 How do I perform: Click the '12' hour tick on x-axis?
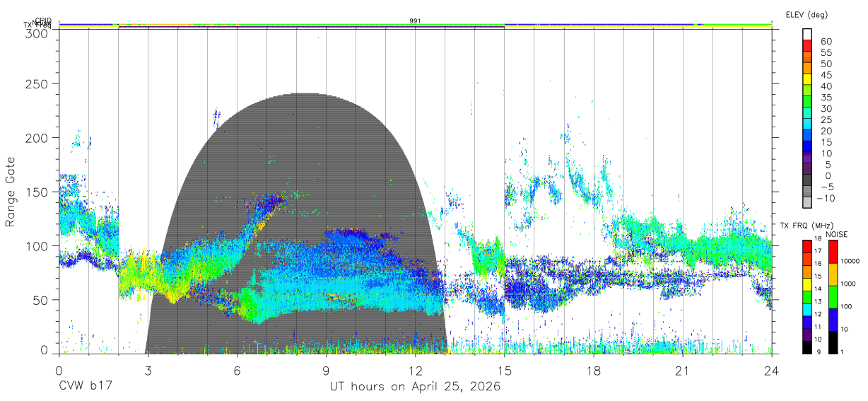415,371
